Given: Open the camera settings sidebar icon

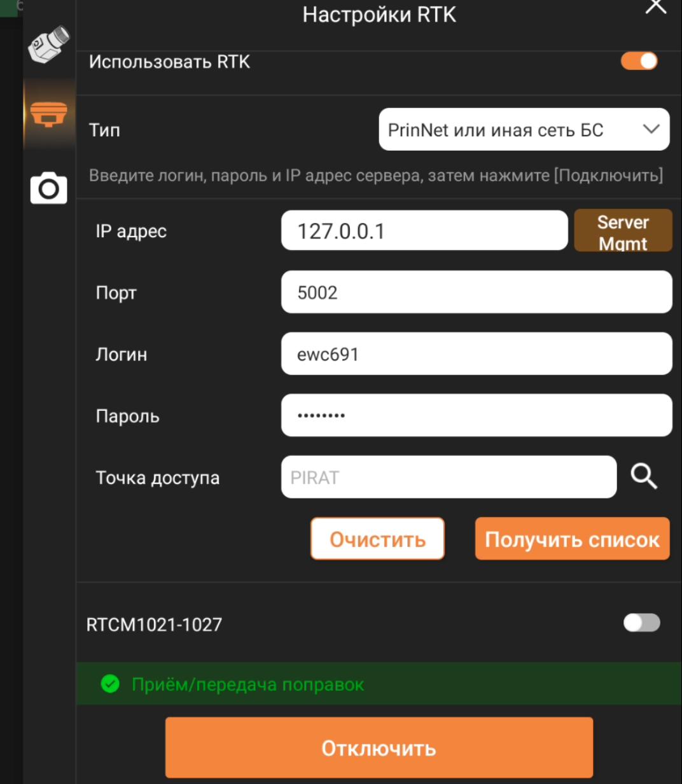Looking at the screenshot, I should coord(49,188).
